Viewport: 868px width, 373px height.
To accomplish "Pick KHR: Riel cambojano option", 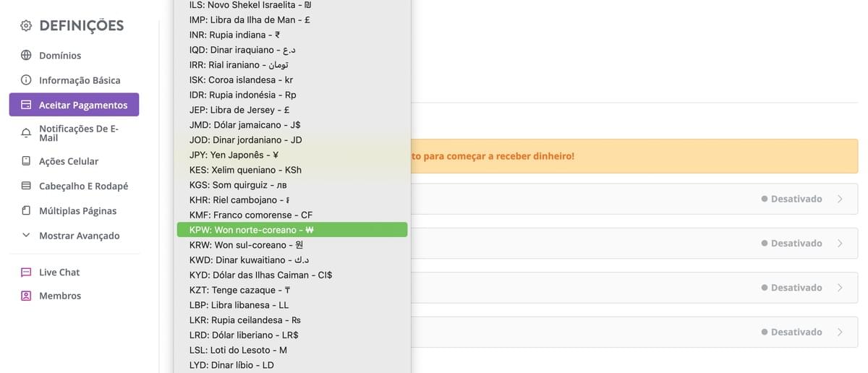I will [x=292, y=200].
